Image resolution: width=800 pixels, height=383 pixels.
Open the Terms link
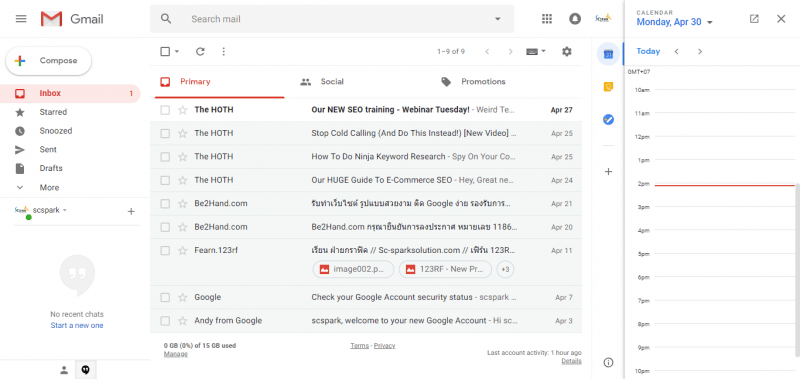coord(359,346)
